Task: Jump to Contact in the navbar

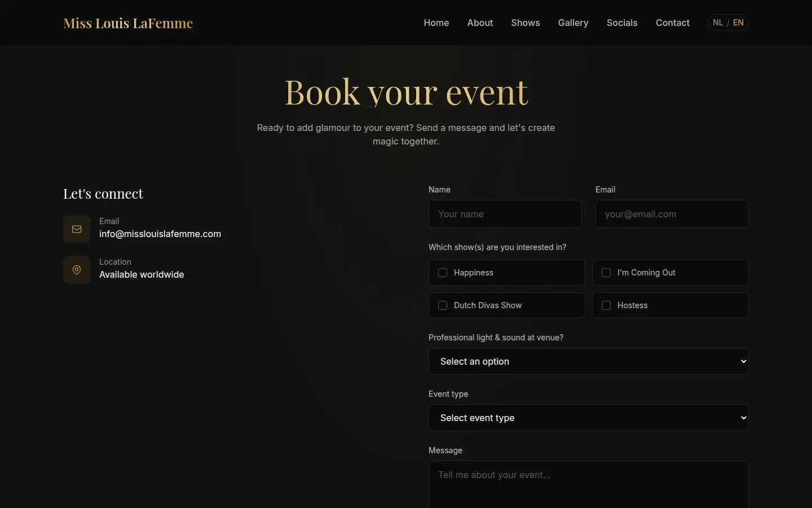Action: [x=672, y=23]
